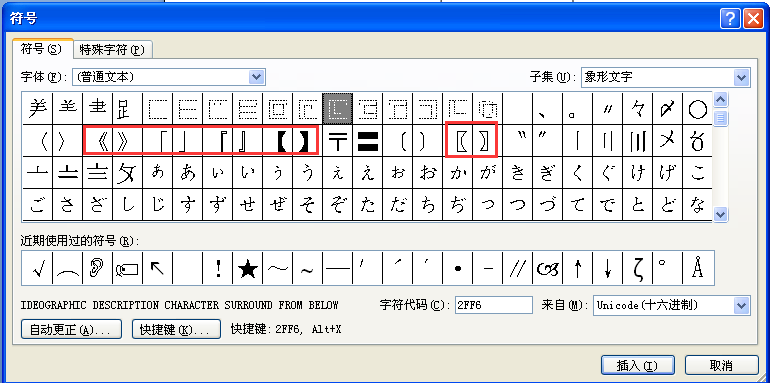
Task: Select the Å character in recent symbols
Action: click(x=698, y=268)
